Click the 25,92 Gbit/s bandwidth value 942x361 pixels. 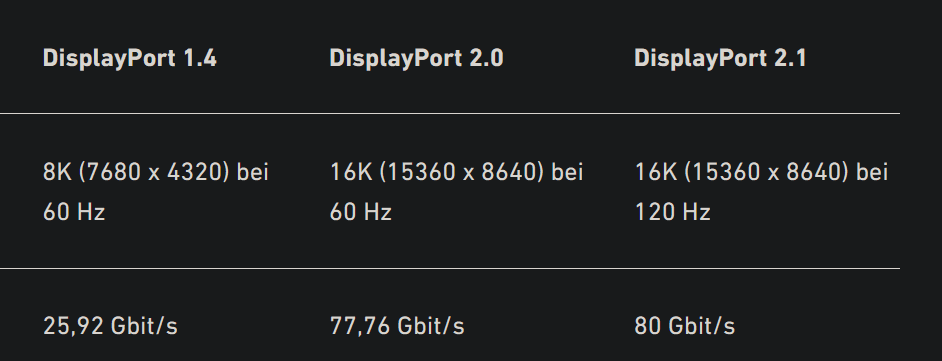[x=110, y=326]
